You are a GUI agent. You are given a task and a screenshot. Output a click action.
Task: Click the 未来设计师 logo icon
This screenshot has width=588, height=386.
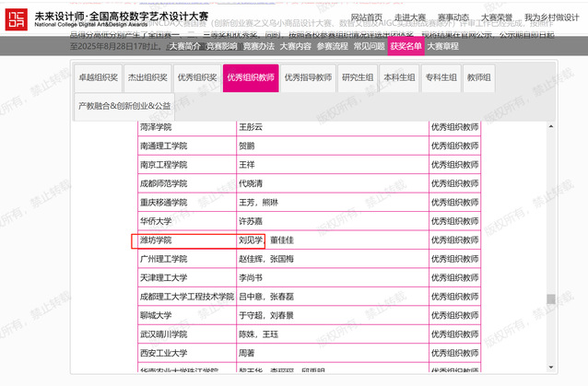click(x=18, y=20)
